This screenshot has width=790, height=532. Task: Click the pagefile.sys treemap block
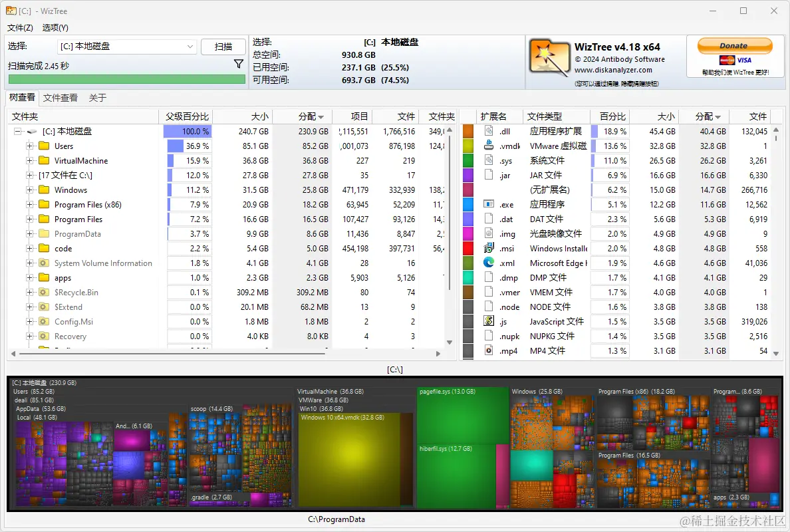click(x=463, y=414)
